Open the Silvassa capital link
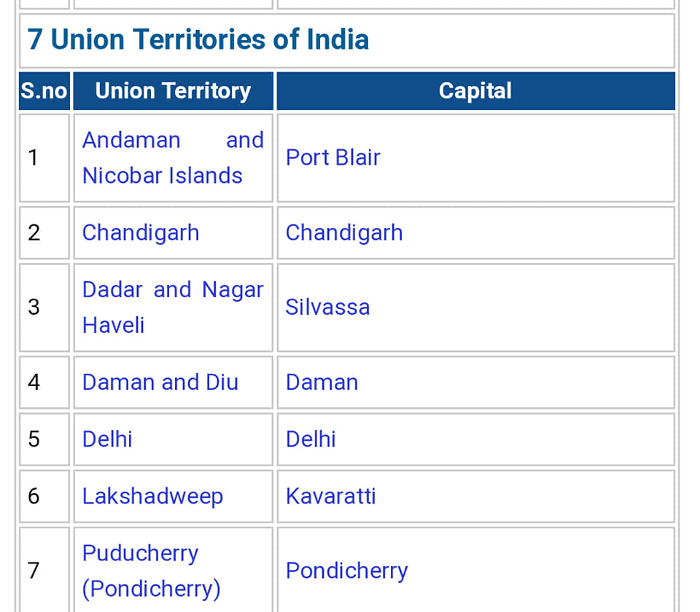 point(327,307)
